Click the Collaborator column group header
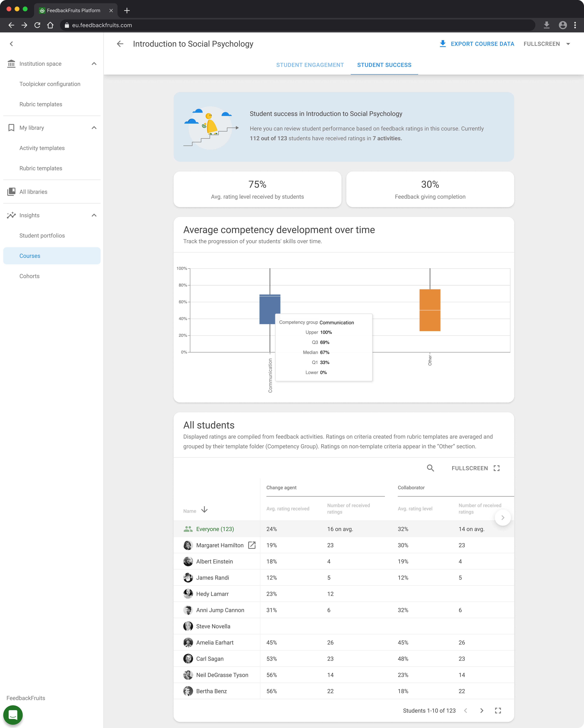584x728 pixels. 411,488
